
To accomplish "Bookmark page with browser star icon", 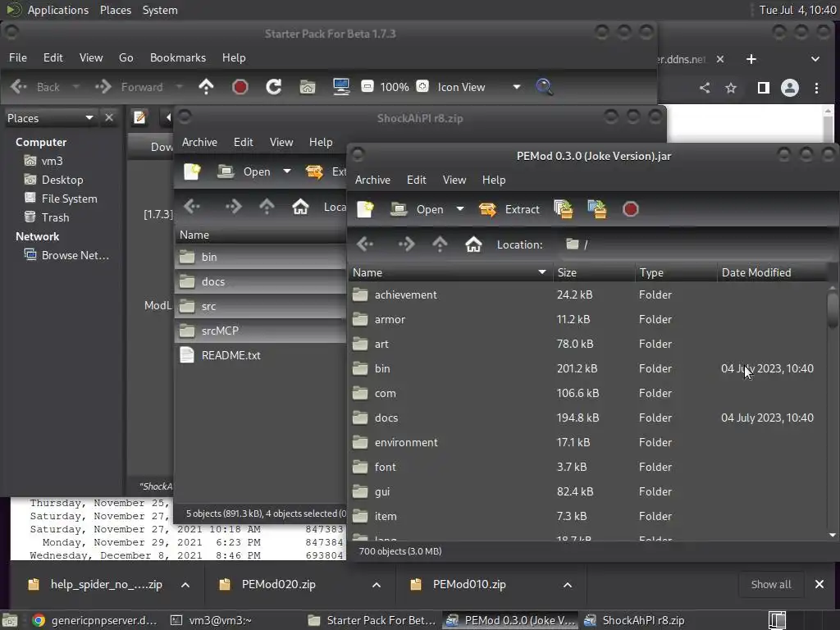I will [731, 88].
